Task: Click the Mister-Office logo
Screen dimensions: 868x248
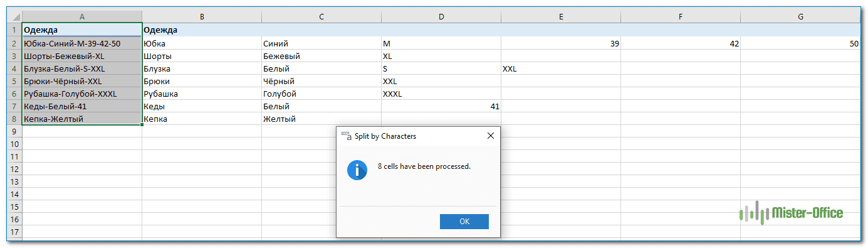Action: pos(791,213)
